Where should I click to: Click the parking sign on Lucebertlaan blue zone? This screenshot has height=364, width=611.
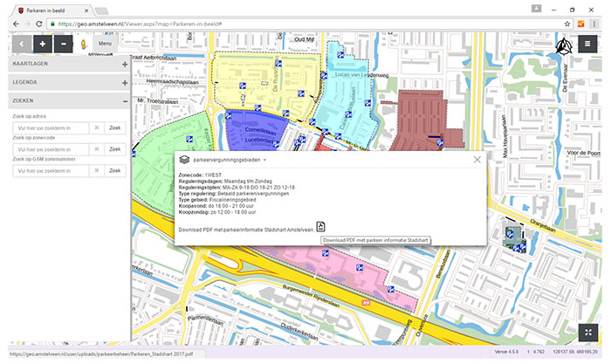(x=276, y=144)
